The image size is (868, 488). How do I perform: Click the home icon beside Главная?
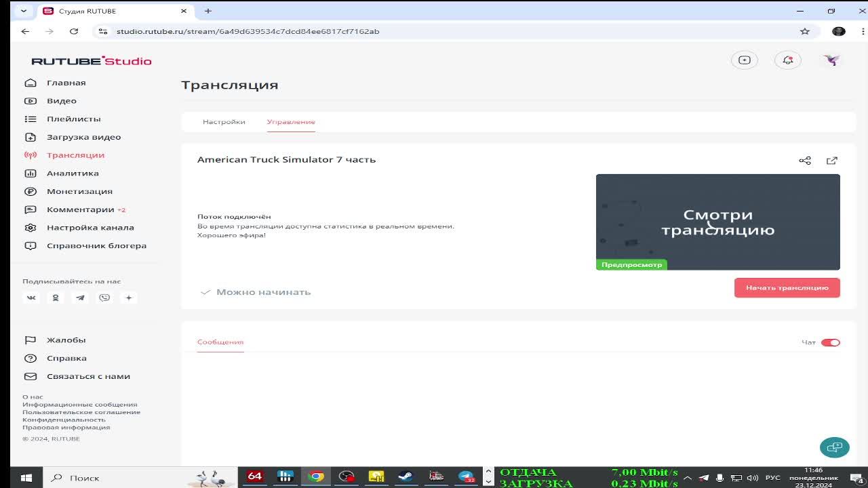pos(30,83)
